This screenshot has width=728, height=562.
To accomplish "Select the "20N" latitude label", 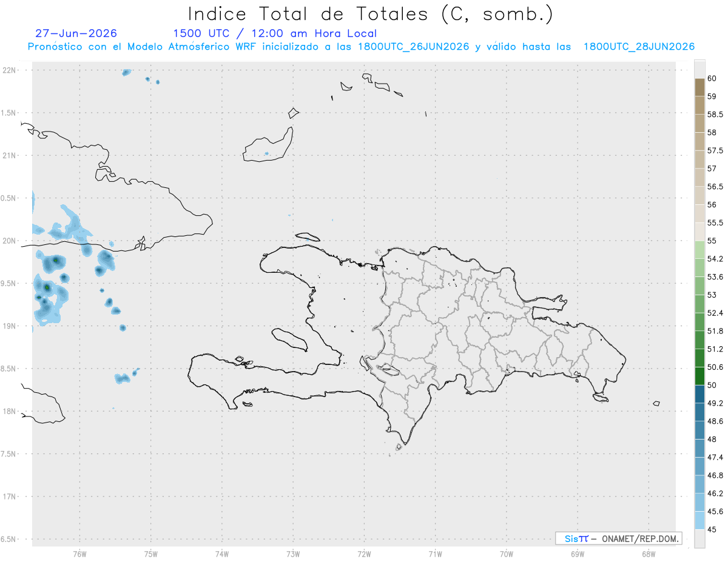I will 10,241.
